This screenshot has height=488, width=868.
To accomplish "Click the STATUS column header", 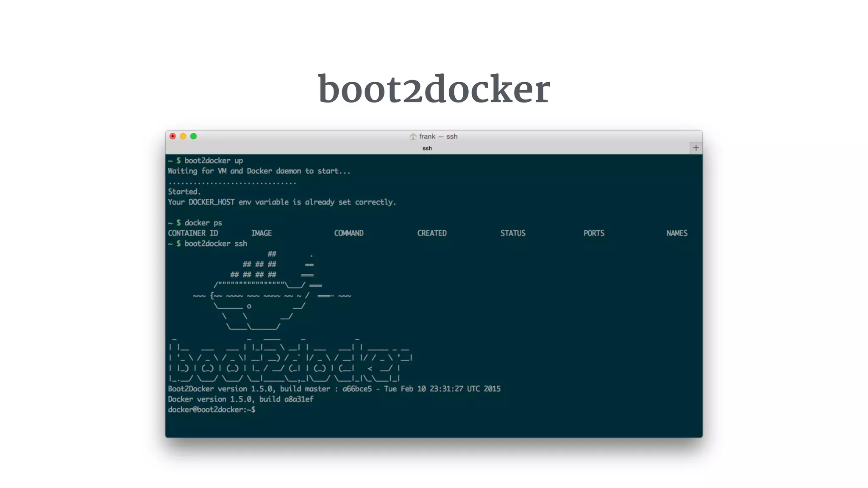I will pos(513,233).
